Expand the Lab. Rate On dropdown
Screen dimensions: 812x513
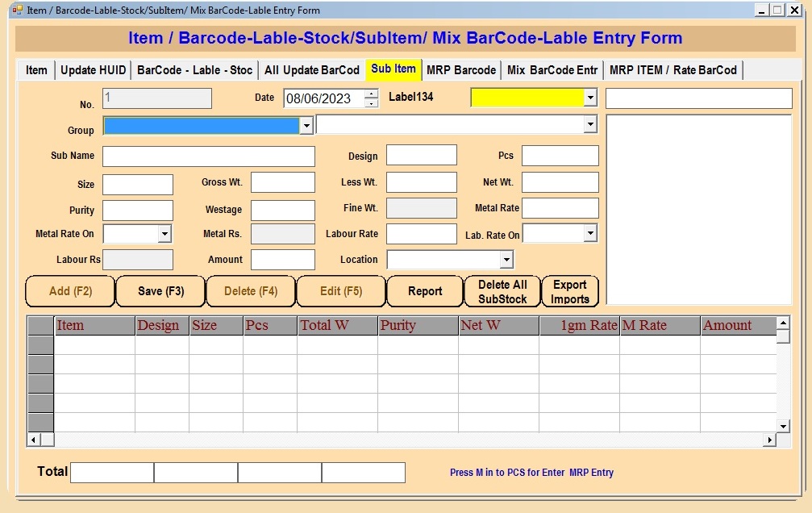coord(590,233)
